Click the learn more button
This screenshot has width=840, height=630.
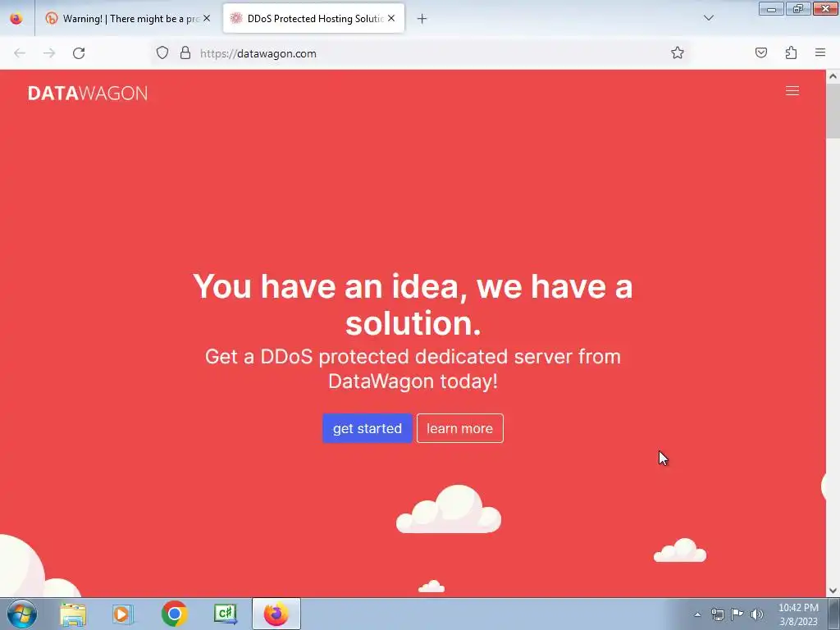click(460, 428)
